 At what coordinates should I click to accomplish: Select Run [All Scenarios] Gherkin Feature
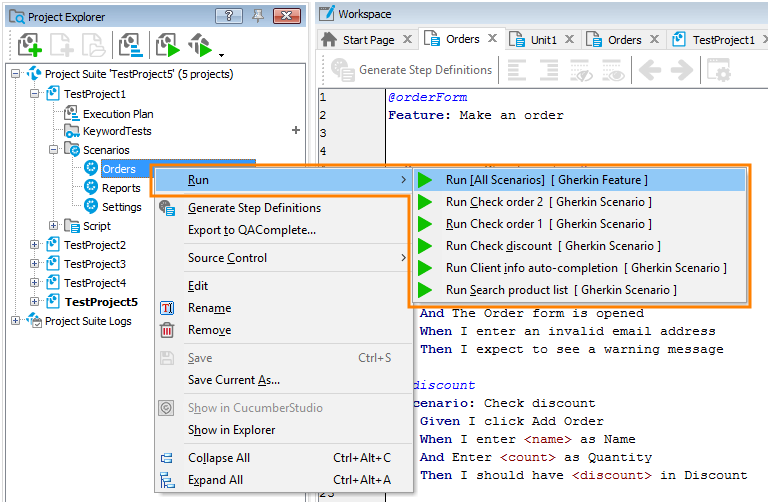[x=546, y=180]
